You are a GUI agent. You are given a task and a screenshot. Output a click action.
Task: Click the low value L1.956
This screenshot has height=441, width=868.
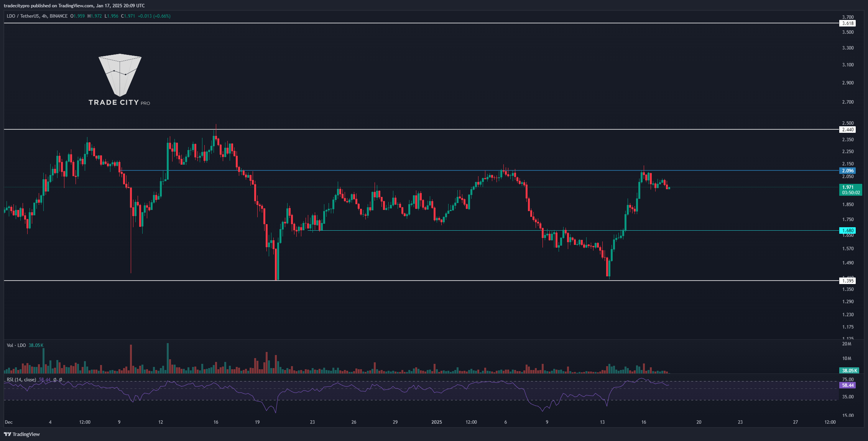coord(112,16)
